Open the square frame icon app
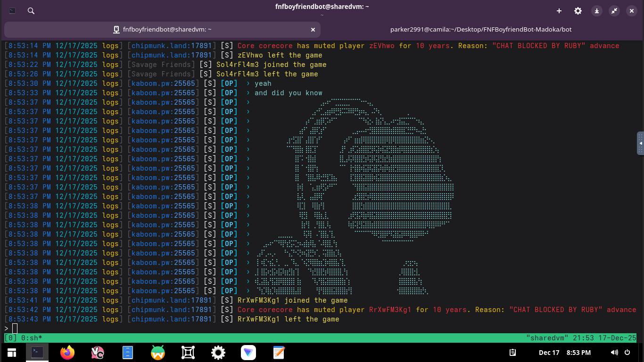The width and height of the screenshot is (644, 362). pyautogui.click(x=188, y=353)
